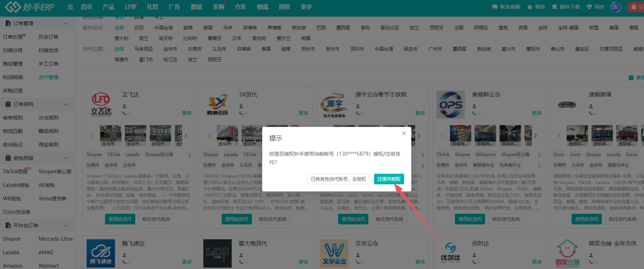Collapse the 平台仓订单 sidebar section

click(x=66, y=225)
